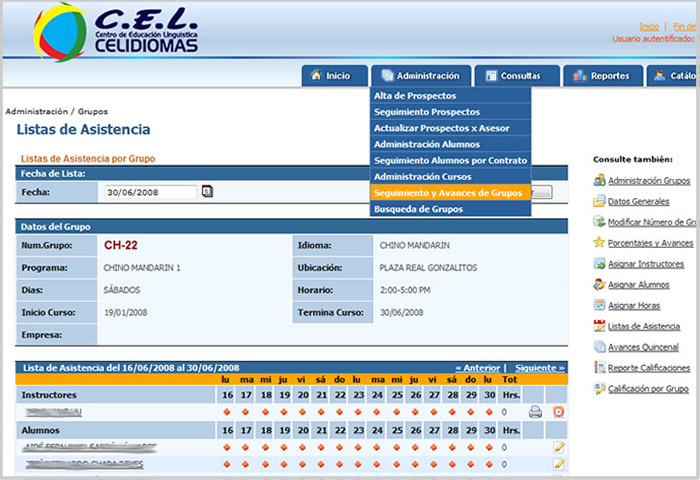Click the Datos Generales folder icon
Screen dimensions: 700x480
[599, 201]
